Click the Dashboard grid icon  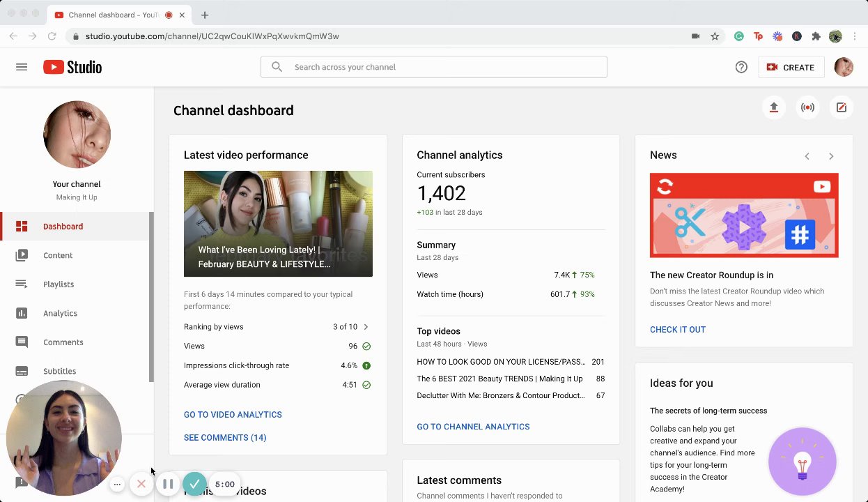[22, 227]
